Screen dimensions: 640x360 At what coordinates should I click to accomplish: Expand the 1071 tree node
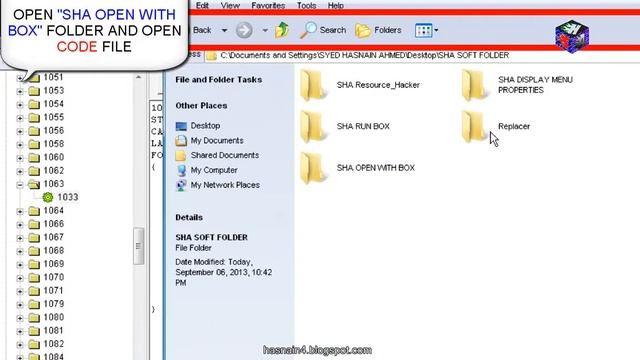[20, 291]
